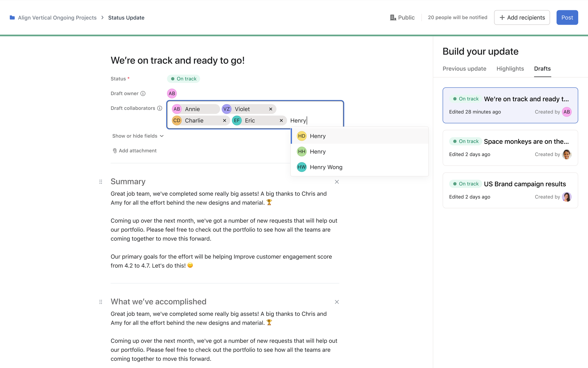588x368 pixels.
Task: Remove Violet from draft collaborators
Action: click(x=271, y=109)
